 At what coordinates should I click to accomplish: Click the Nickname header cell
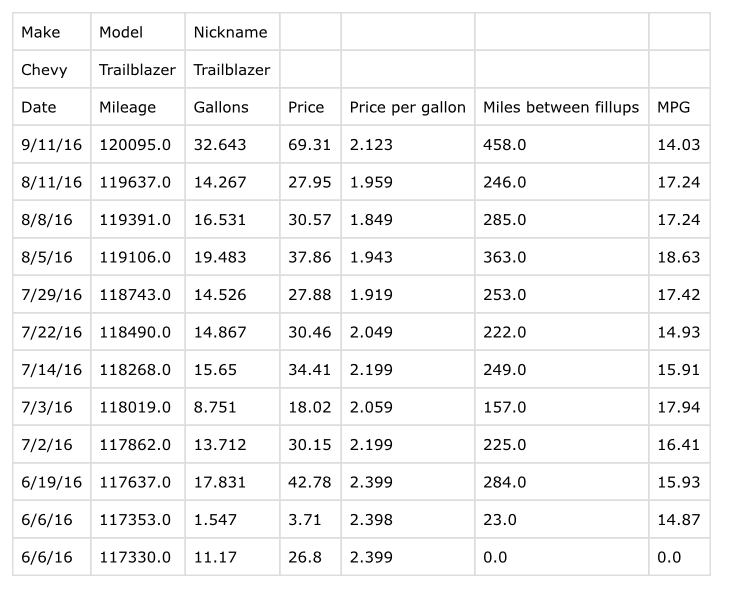pos(232,32)
